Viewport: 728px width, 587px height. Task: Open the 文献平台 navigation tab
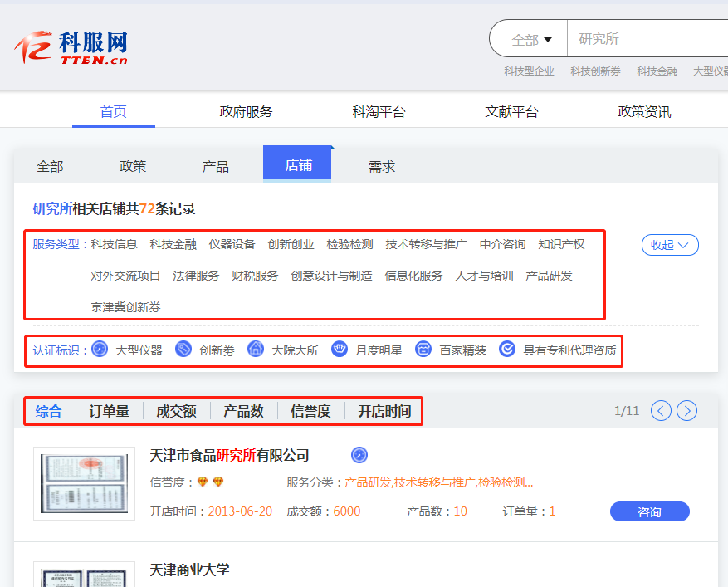point(511,111)
